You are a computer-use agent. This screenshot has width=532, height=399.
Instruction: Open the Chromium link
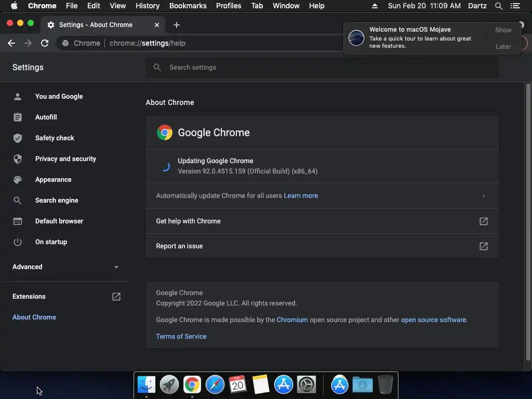[292, 320]
